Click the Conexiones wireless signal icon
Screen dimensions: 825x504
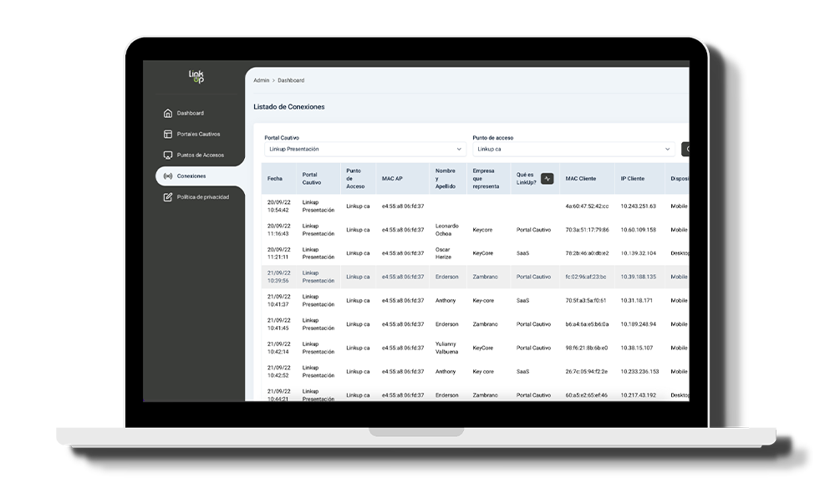point(168,176)
